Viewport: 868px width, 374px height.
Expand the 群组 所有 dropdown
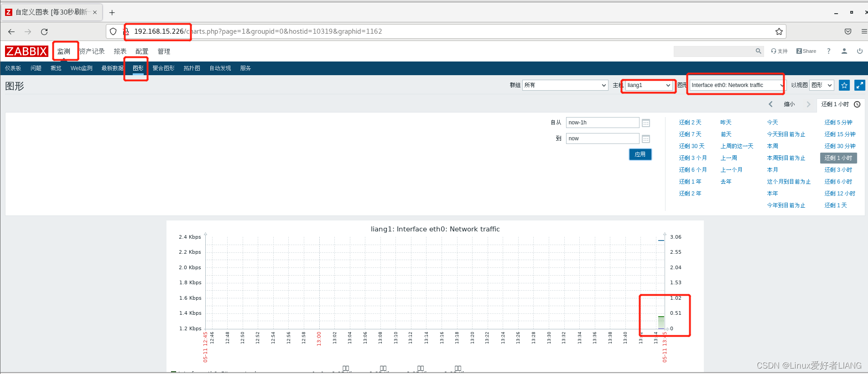coord(565,85)
